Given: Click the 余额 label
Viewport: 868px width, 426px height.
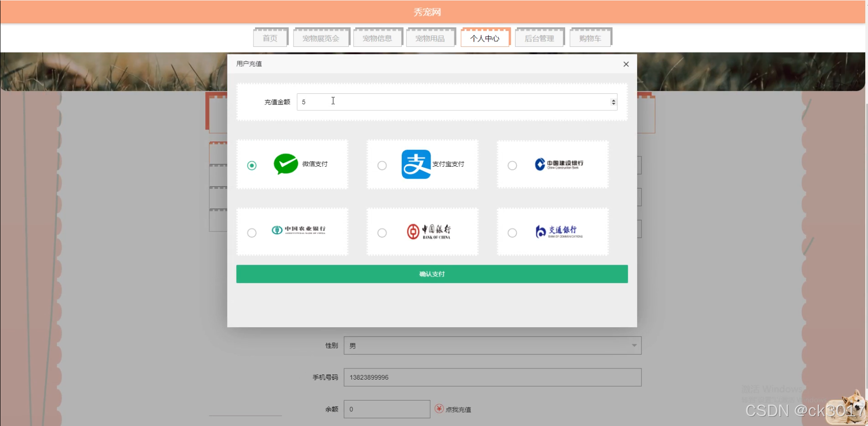Looking at the screenshot, I should 332,409.
